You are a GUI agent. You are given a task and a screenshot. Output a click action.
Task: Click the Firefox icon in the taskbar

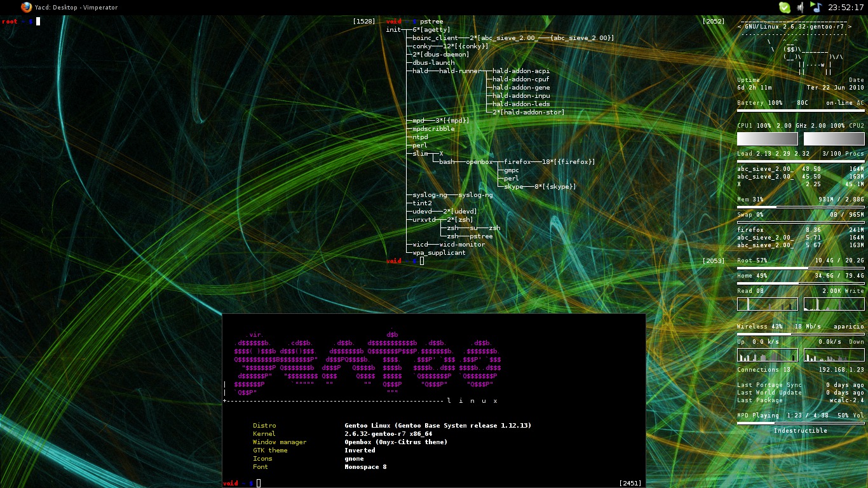click(26, 8)
